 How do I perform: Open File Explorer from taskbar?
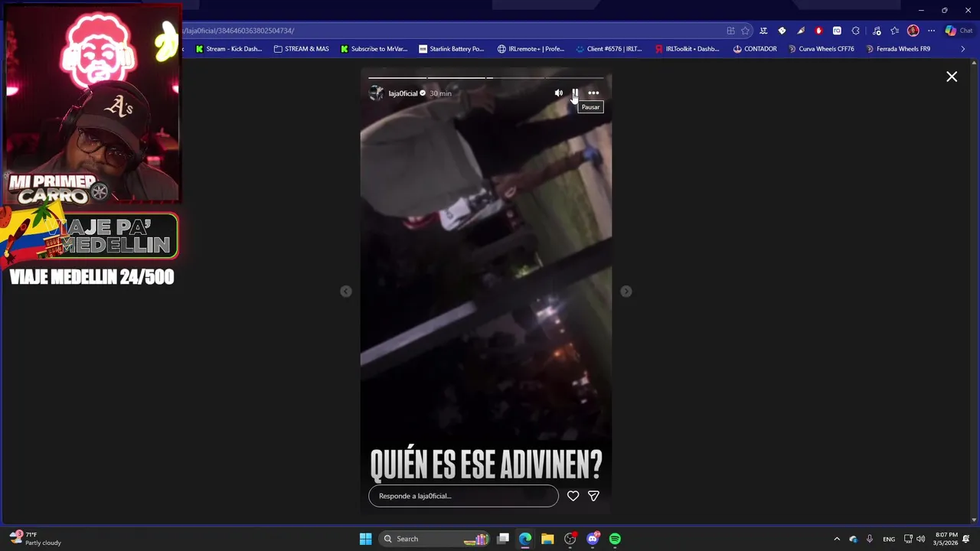[547, 539]
